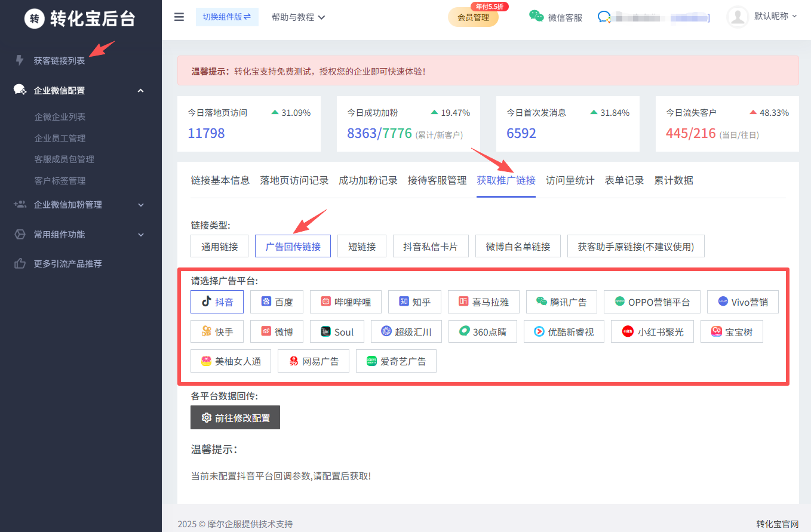Image resolution: width=811 pixels, height=532 pixels.
Task: Click the user avatar icon
Action: 738,17
